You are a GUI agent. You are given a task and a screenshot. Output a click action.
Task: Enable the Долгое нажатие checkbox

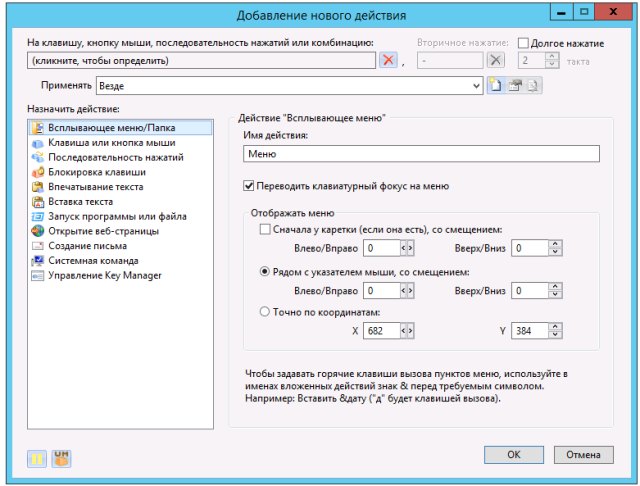point(523,43)
